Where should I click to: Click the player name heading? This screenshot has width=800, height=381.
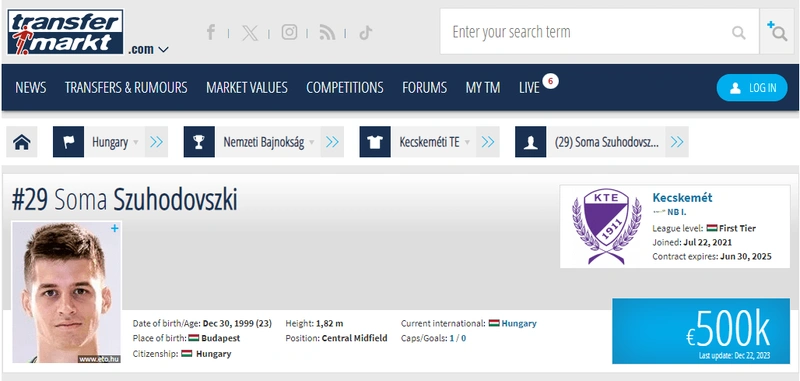124,200
